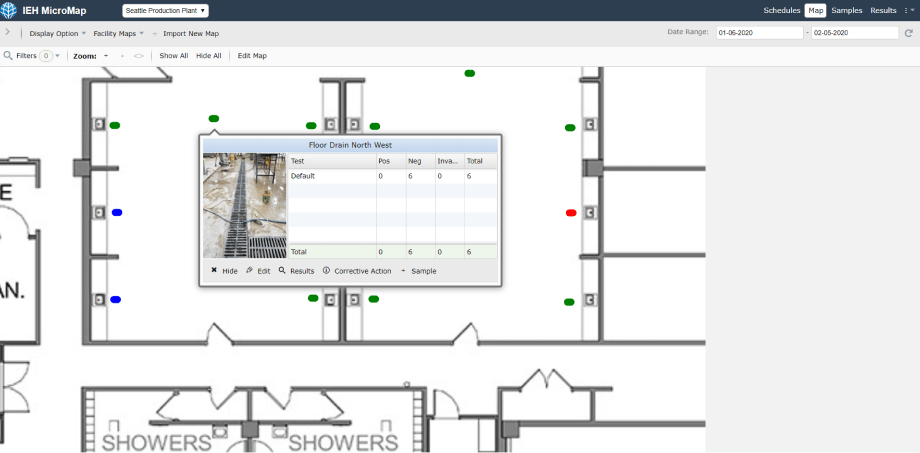
Task: Click Show All sample points
Action: click(173, 56)
